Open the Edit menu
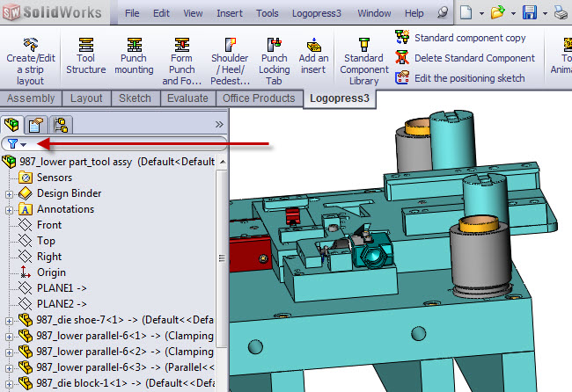The width and height of the screenshot is (572, 392). (x=161, y=13)
